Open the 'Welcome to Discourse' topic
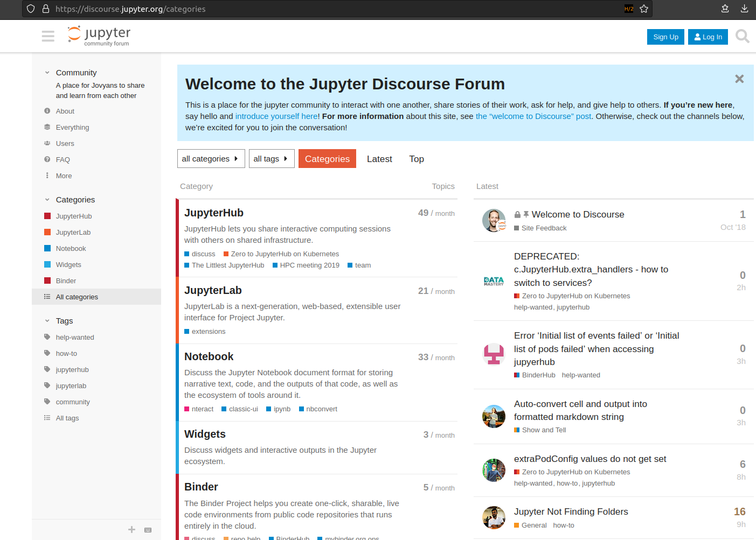This screenshot has height=540, width=756. [578, 214]
